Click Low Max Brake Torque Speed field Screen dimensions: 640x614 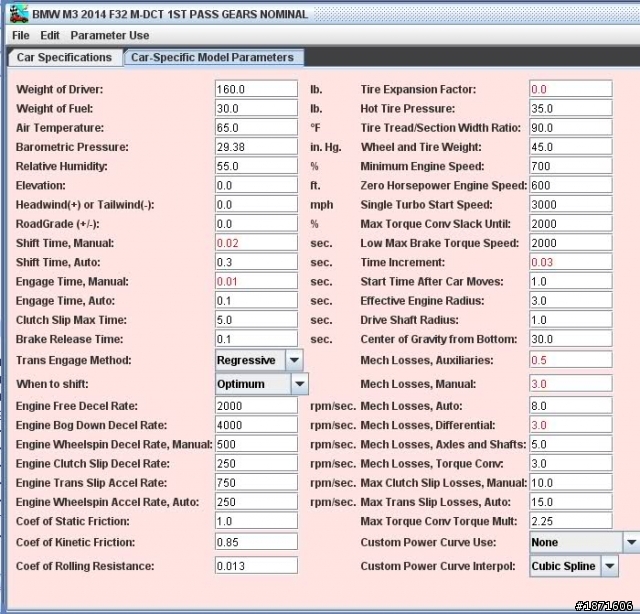point(571,243)
